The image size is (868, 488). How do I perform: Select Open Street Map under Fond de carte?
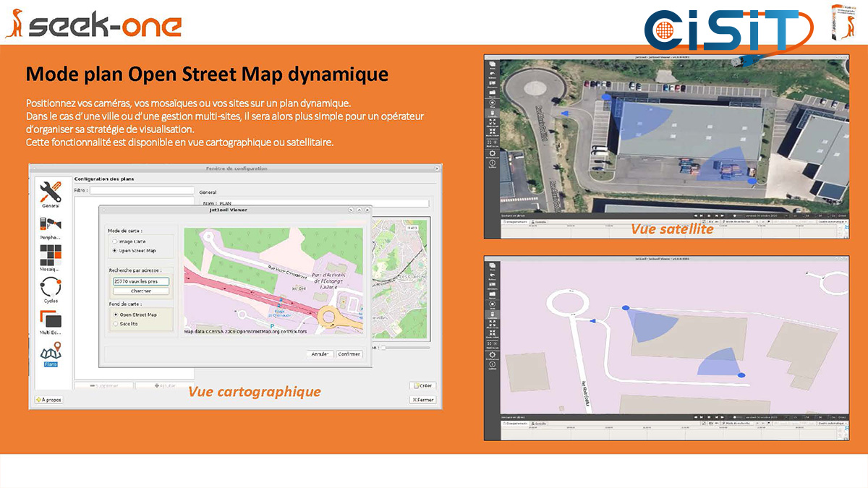point(114,314)
